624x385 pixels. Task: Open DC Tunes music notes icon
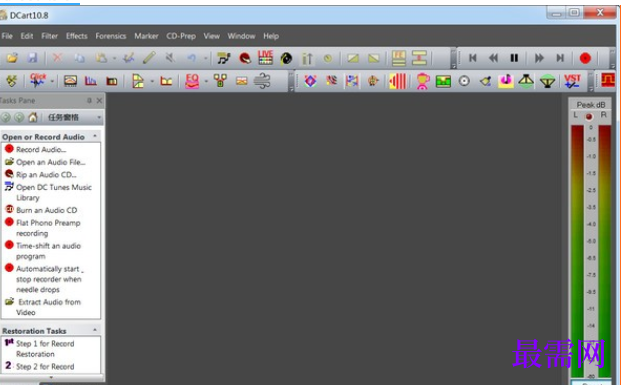click(224, 58)
